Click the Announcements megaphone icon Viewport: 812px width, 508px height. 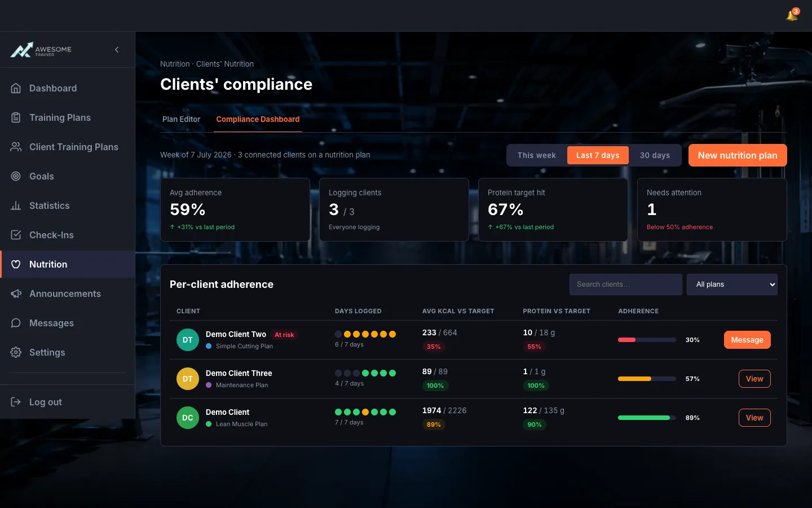(x=16, y=294)
